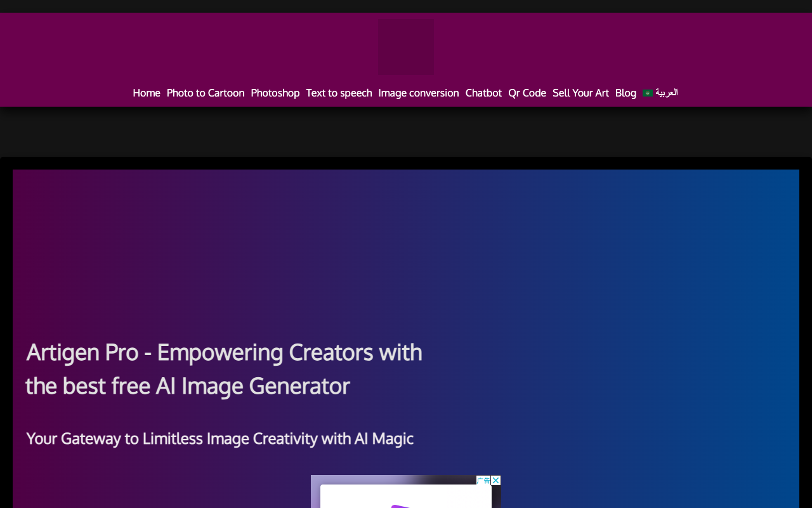Visit the Sell Your Art page
The width and height of the screenshot is (812, 508).
coord(580,93)
